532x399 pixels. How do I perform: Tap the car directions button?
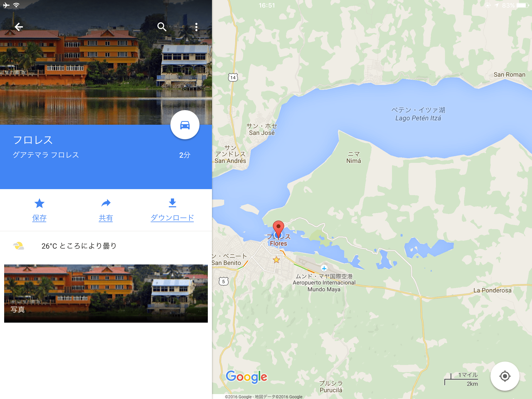(185, 125)
